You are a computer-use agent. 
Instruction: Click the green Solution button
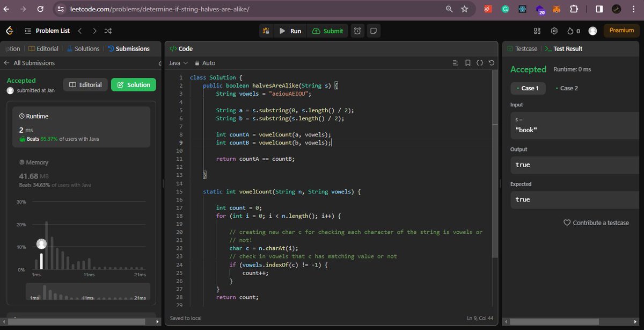coord(134,84)
